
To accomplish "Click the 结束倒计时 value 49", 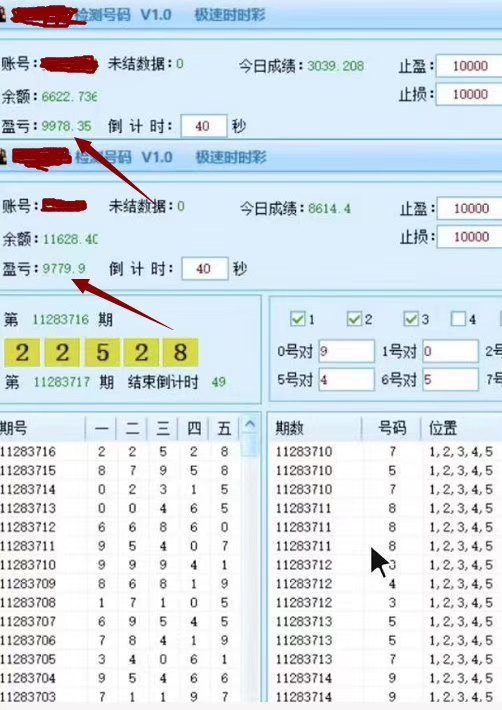I will pos(219,382).
